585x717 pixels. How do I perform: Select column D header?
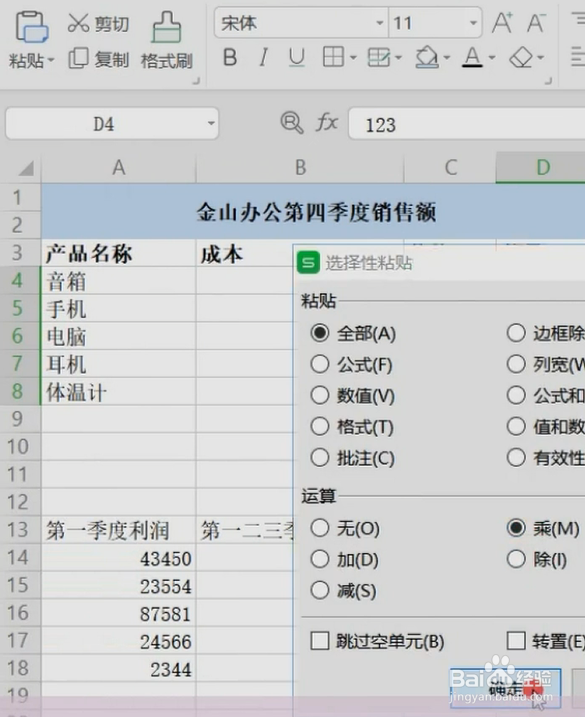542,168
